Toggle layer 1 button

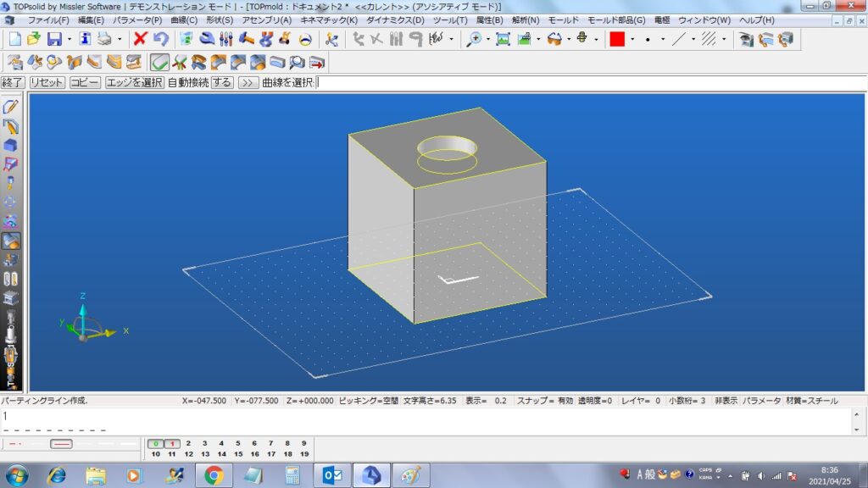point(172,443)
